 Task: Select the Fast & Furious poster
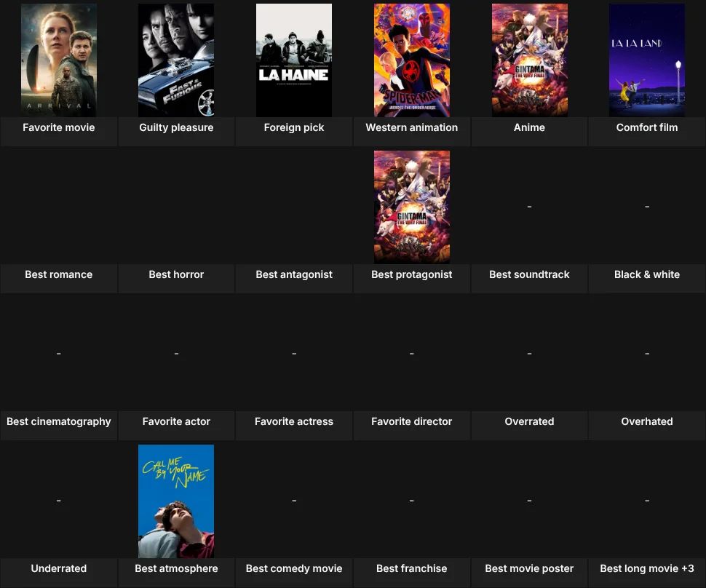click(176, 60)
